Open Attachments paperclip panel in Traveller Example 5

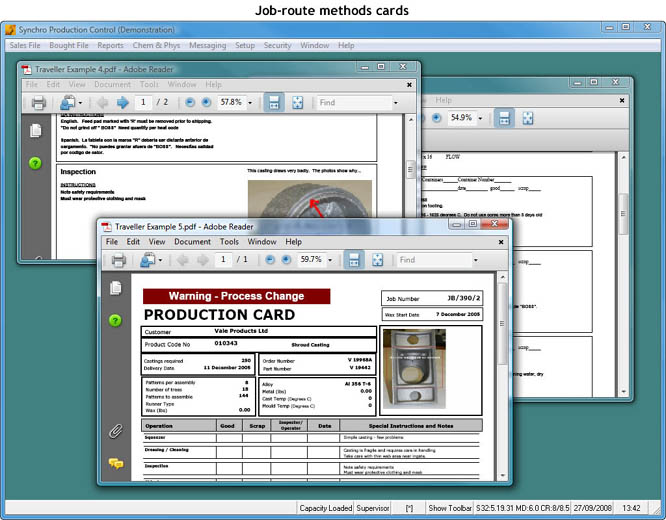click(x=116, y=431)
